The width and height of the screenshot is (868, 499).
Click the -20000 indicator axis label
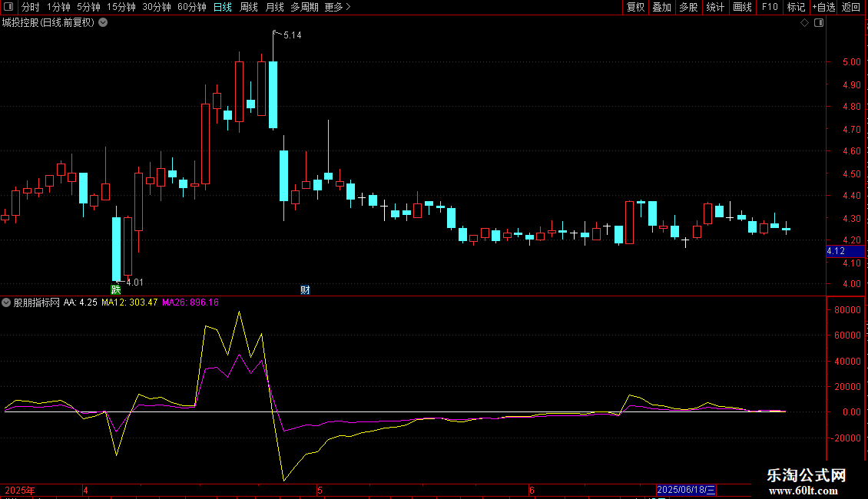(x=846, y=438)
